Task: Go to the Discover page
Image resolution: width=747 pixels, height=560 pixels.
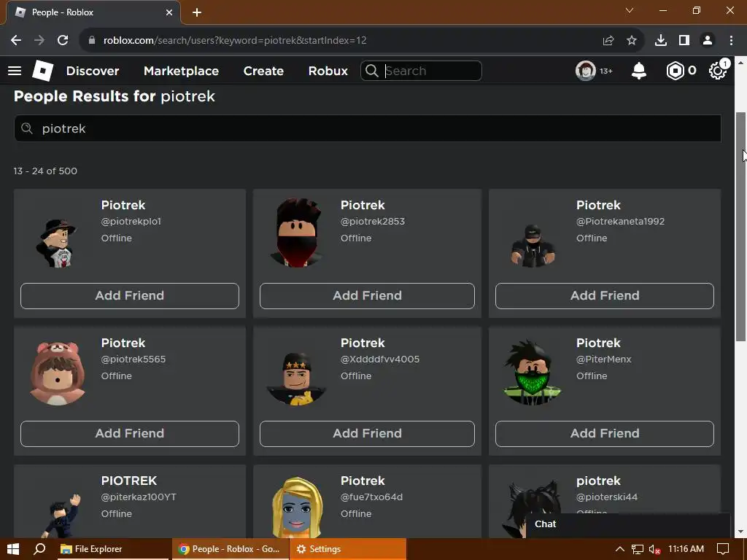Action: tap(93, 71)
